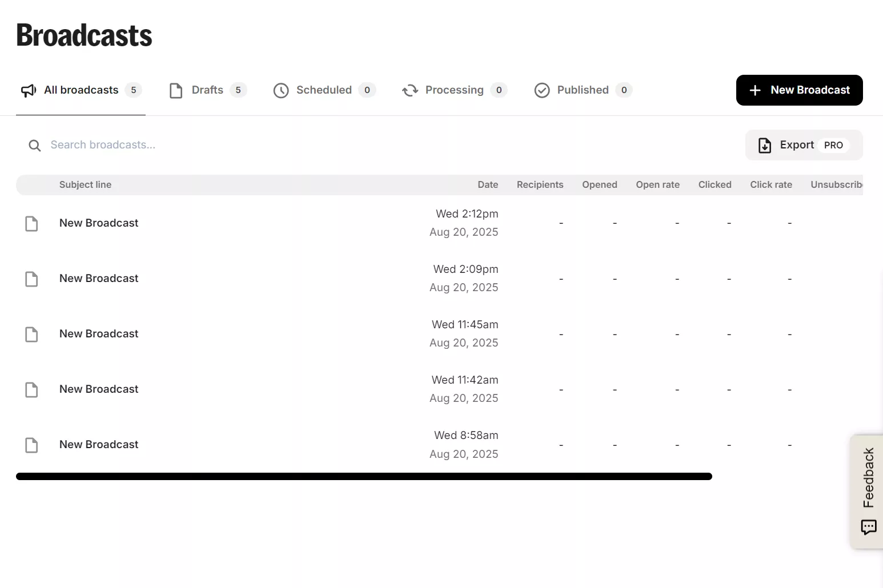Open the New Broadcast from 11:45am
This screenshot has height=588, width=883.
point(99,334)
